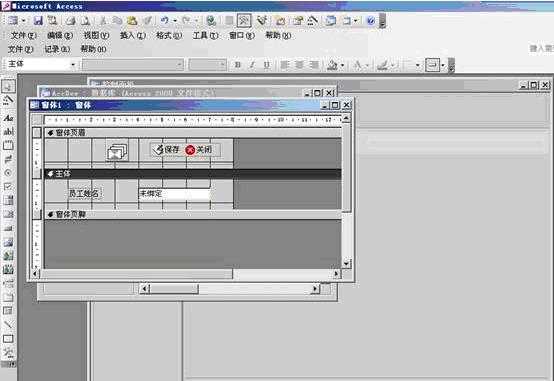Select the Label (Aa) tool in toolbox
This screenshot has width=554, height=381.
pos(8,118)
